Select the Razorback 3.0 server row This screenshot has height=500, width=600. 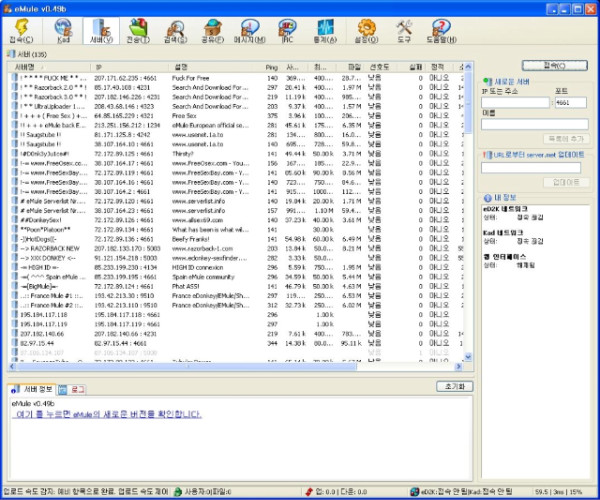[x=236, y=97]
